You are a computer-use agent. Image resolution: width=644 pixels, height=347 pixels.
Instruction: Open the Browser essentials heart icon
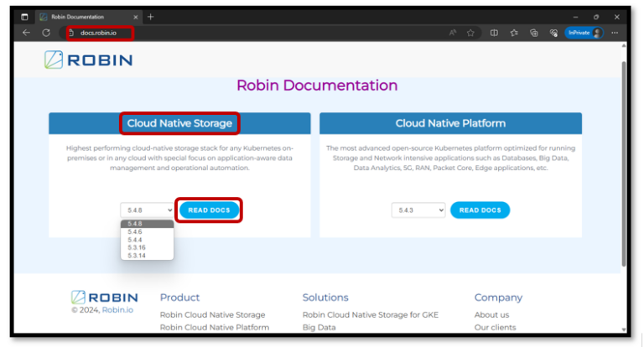coord(553,33)
